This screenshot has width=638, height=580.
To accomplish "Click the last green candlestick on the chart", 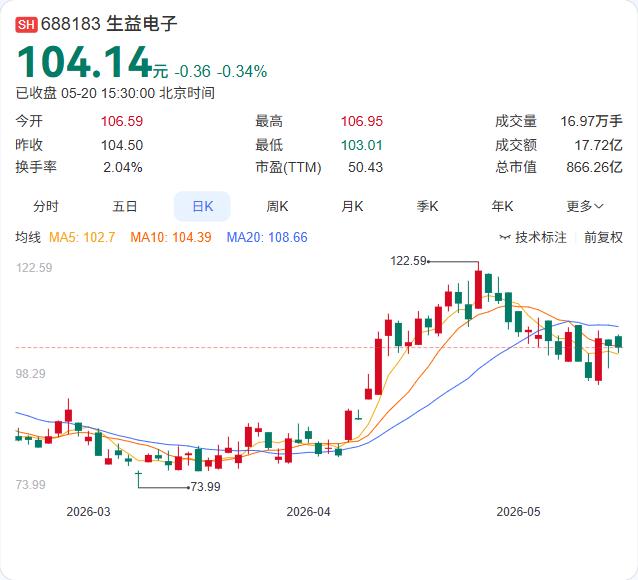I will pos(619,341).
